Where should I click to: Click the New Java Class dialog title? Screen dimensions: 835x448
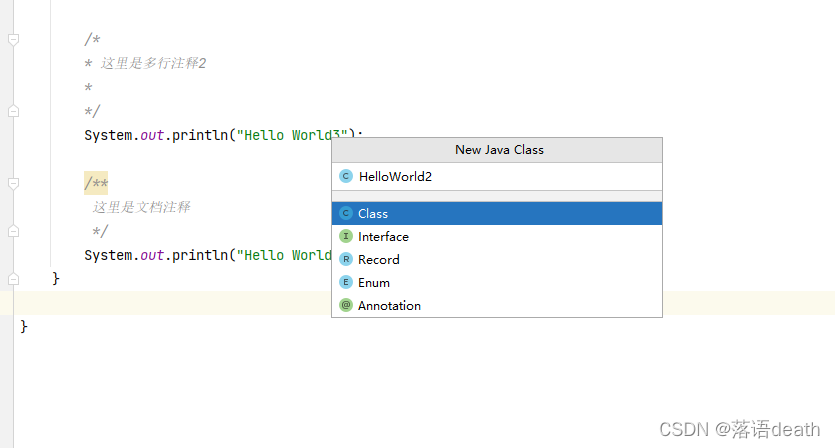pos(499,150)
